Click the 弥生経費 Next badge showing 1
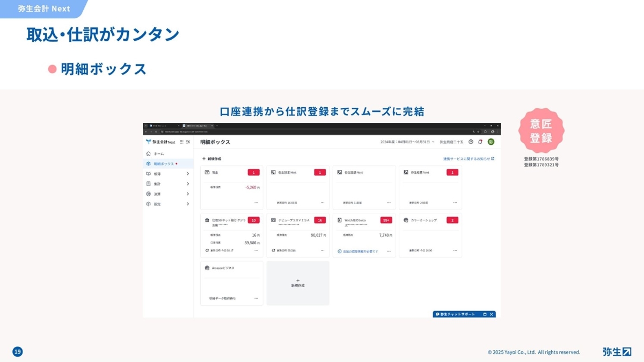This screenshot has width=644, height=362. click(452, 172)
